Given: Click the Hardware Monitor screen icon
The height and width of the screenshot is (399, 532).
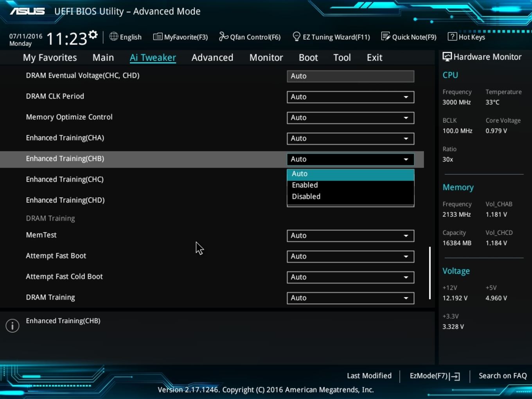Looking at the screenshot, I should pyautogui.click(x=447, y=57).
